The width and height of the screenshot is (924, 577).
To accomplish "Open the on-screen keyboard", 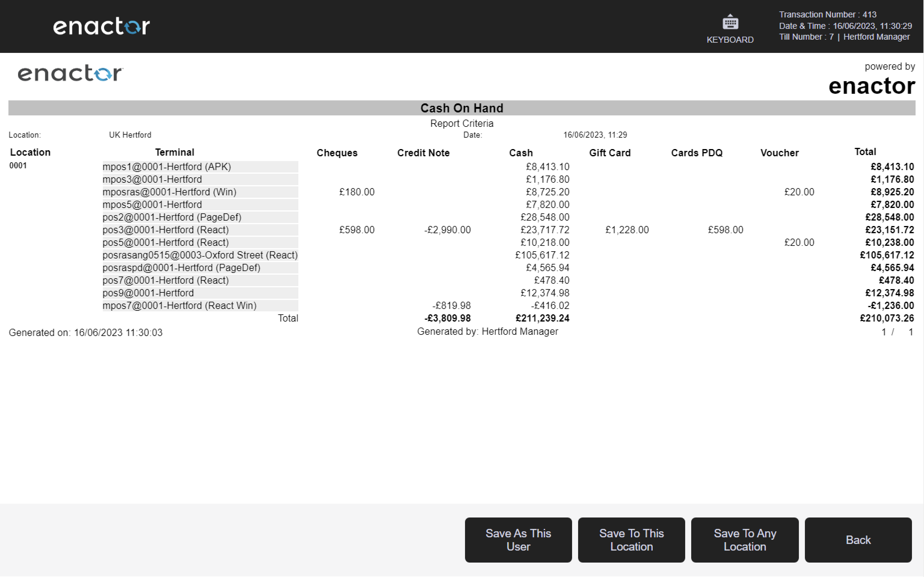I will point(730,27).
